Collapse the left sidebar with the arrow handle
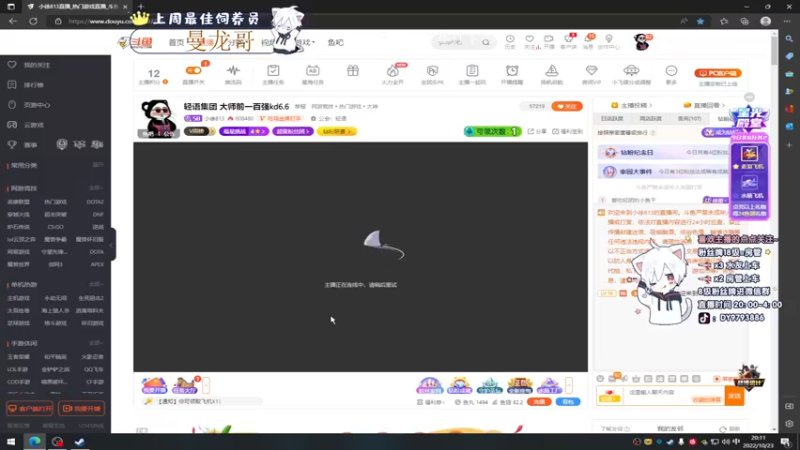 pyautogui.click(x=111, y=245)
